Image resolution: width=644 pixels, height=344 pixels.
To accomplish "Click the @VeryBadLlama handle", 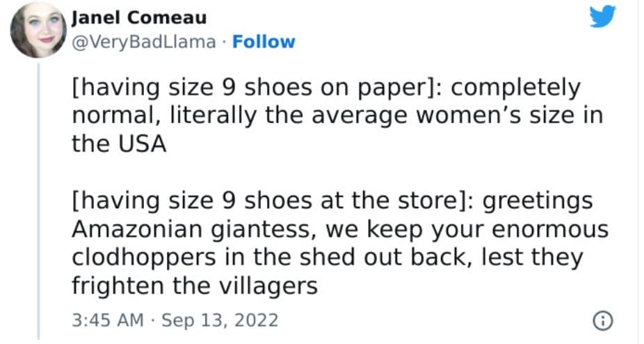I will (143, 42).
